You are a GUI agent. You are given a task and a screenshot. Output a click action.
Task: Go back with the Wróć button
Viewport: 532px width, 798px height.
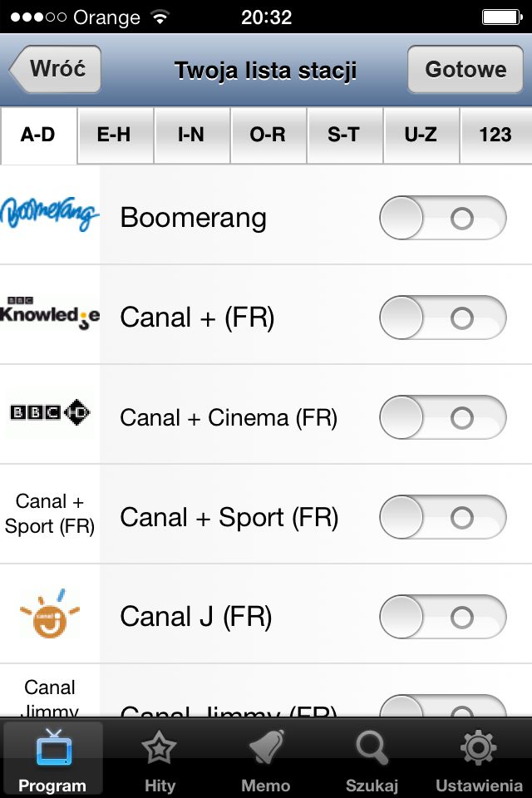55,69
